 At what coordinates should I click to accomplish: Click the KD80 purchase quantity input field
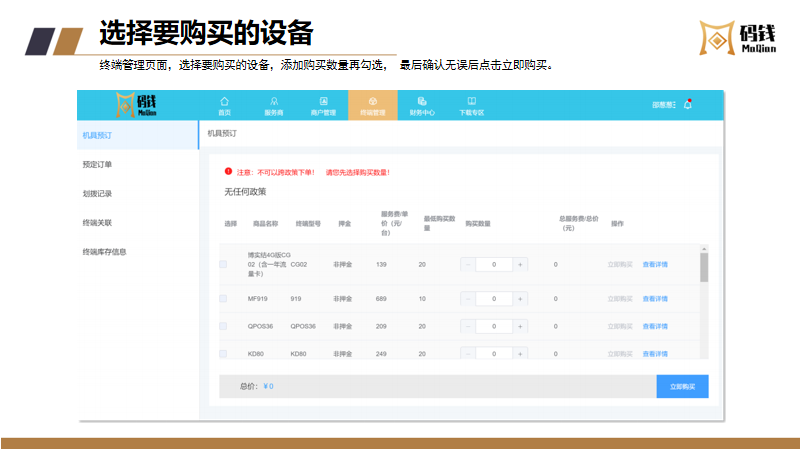point(494,353)
